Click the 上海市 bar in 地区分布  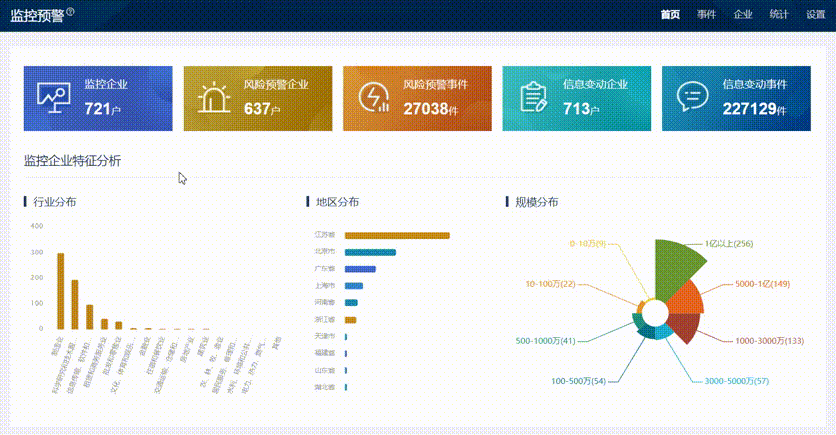point(354,286)
